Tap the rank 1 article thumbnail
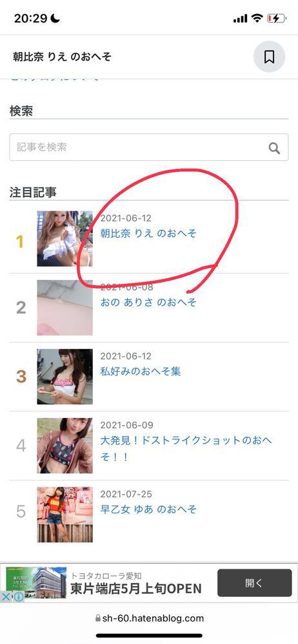This screenshot has width=298, height=644. tap(65, 239)
